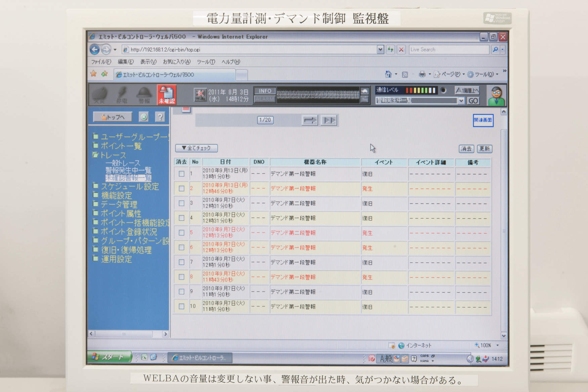Click the Live Search input field

point(449,50)
